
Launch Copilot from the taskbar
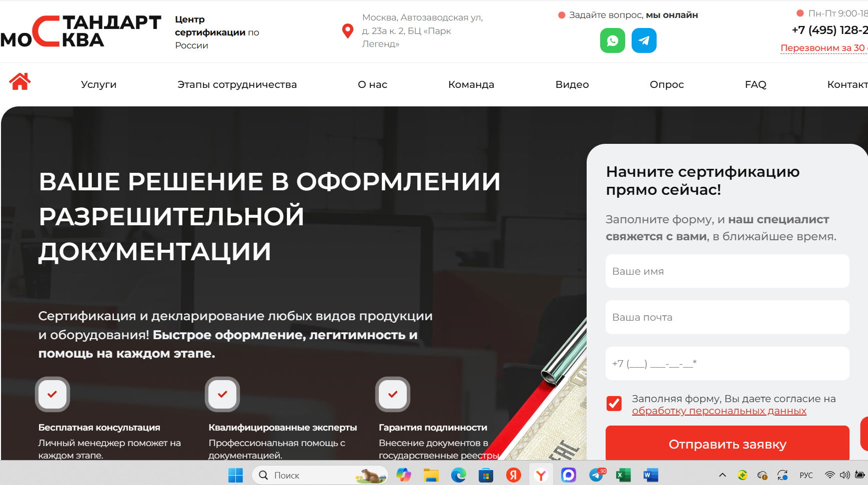pos(404,475)
